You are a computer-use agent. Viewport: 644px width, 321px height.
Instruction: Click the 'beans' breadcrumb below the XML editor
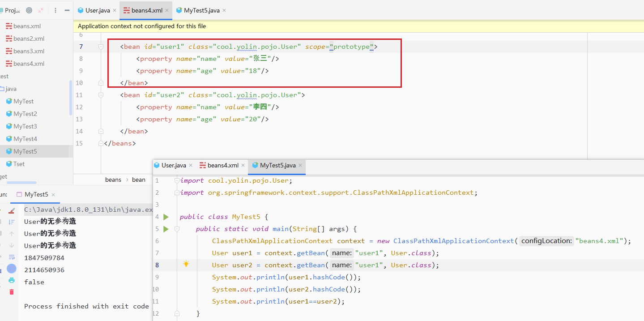pos(113,180)
